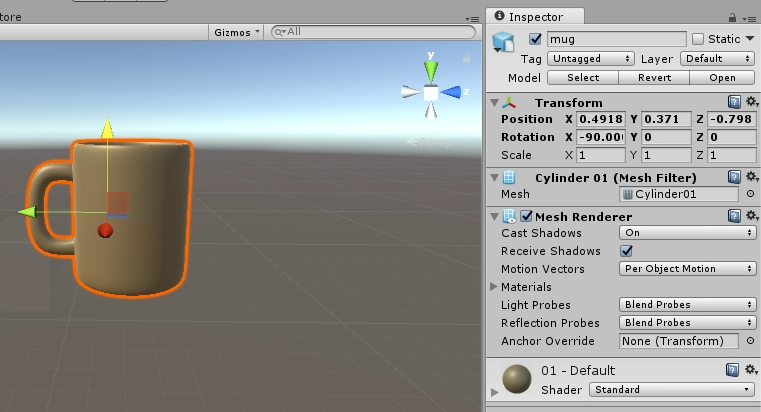Open Mesh Filter gear settings
This screenshot has width=761, height=412.
point(751,177)
